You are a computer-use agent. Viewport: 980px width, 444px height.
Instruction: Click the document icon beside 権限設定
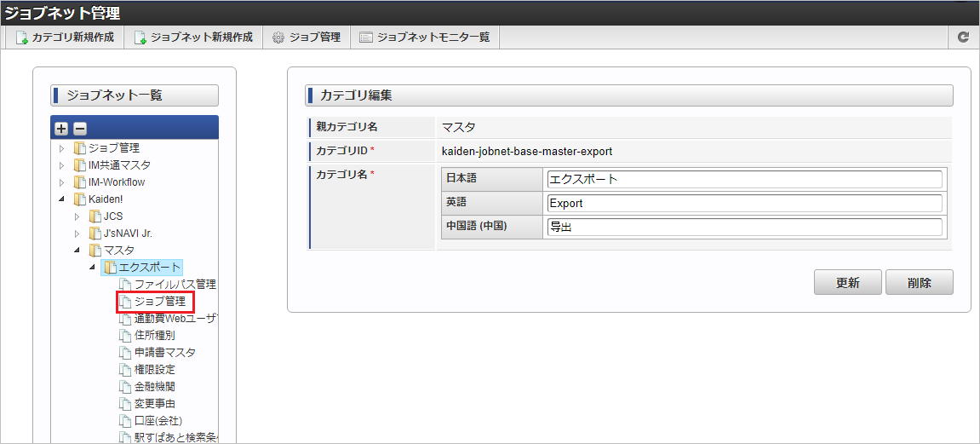click(125, 369)
